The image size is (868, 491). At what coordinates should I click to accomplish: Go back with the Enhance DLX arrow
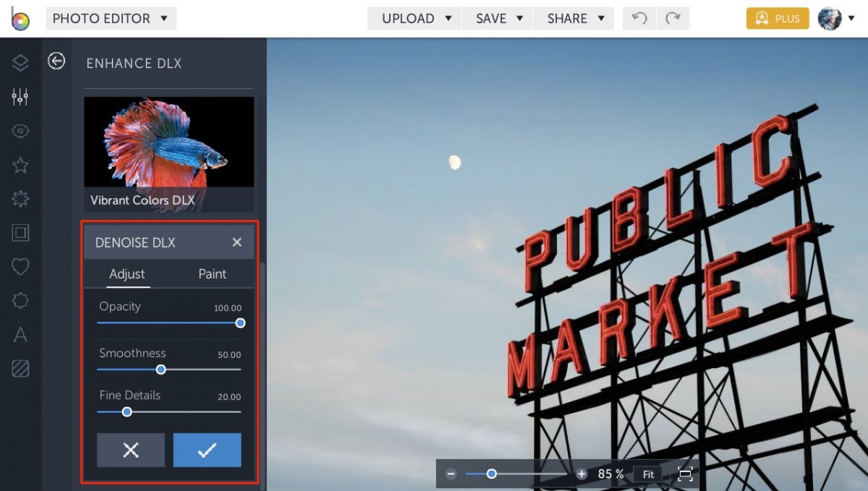[56, 61]
